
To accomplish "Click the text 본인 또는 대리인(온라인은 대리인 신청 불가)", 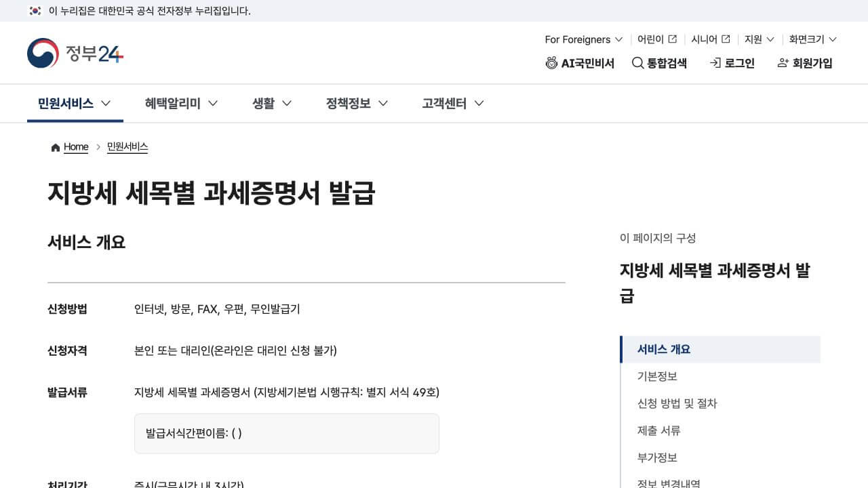I will pyautogui.click(x=235, y=350).
